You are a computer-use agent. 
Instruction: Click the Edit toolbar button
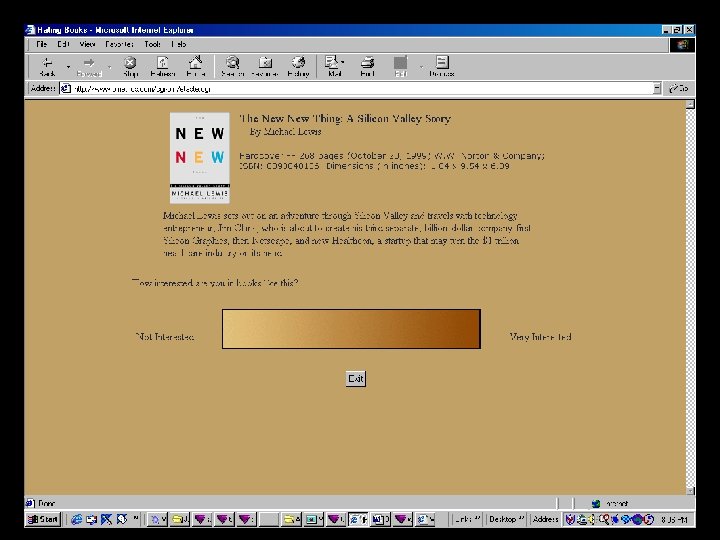400,67
